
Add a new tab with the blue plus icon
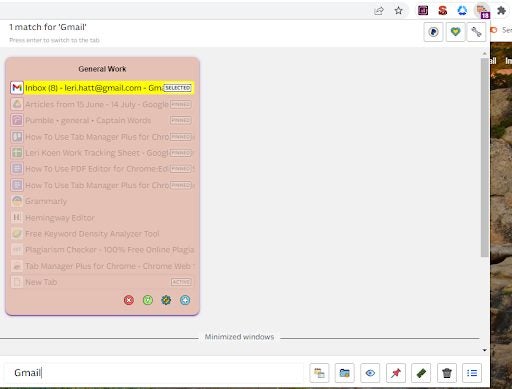(185, 300)
